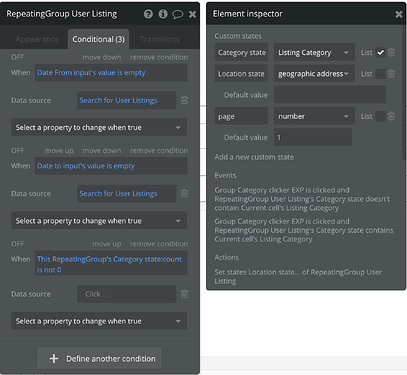Open the geographic address type dropdown
The image size is (407, 375).
(314, 74)
